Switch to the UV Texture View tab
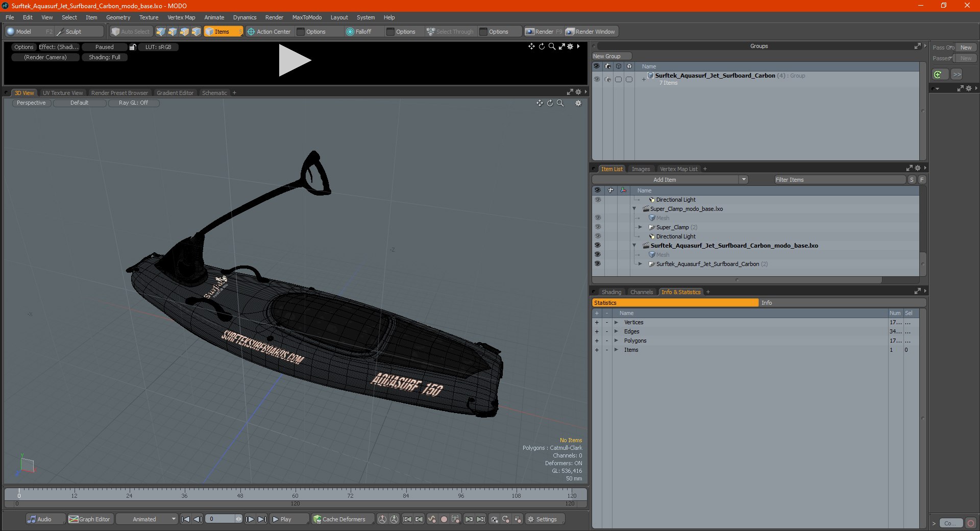This screenshot has height=531, width=980. [x=62, y=93]
